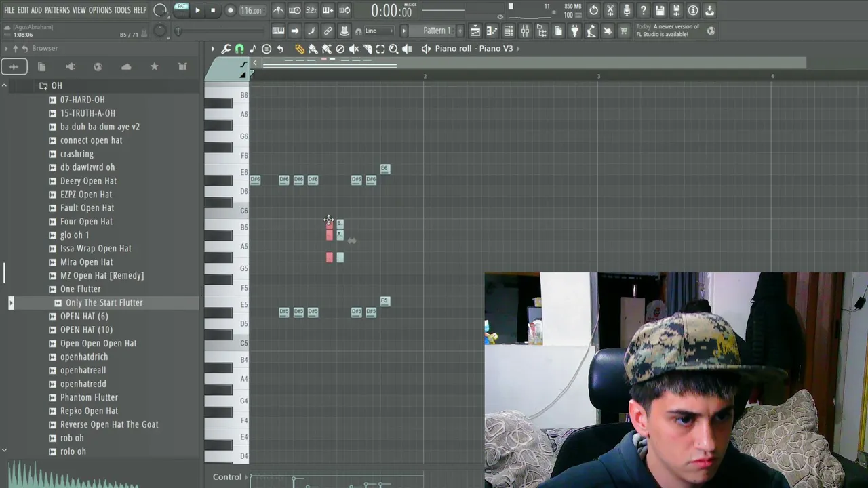The width and height of the screenshot is (868, 488).
Task: Expand channel target arrow after Piano V3
Action: tap(518, 49)
